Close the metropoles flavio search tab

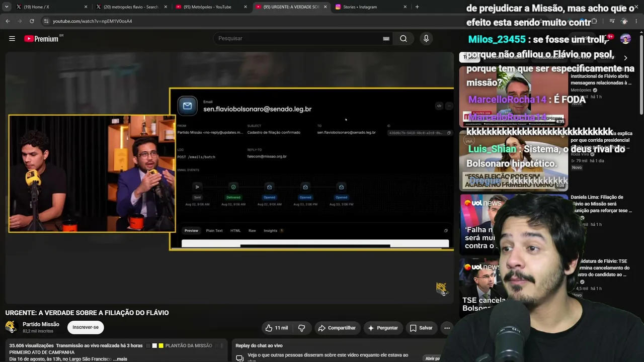[166, 7]
